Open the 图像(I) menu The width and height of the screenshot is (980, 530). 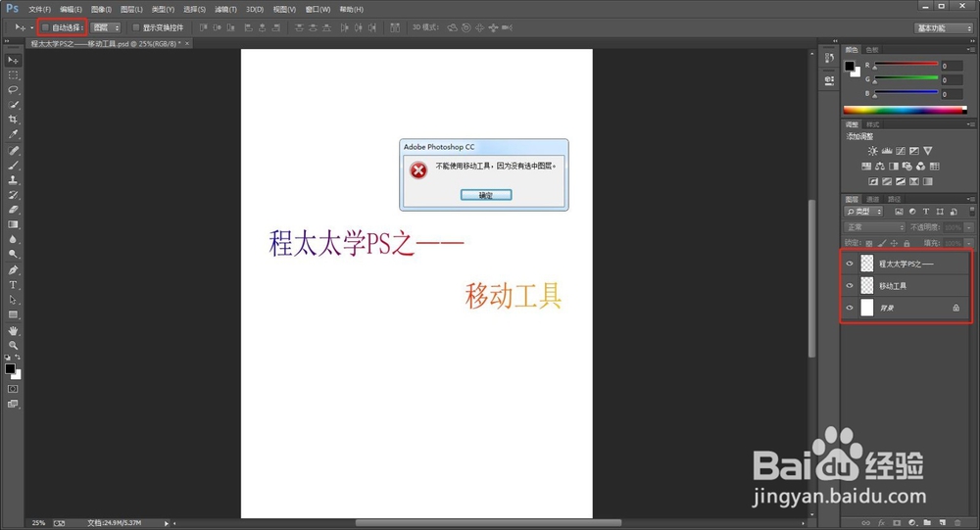point(101,10)
